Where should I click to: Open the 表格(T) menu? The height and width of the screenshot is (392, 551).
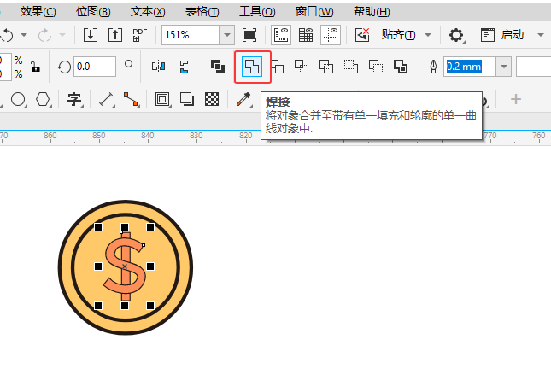pos(202,12)
